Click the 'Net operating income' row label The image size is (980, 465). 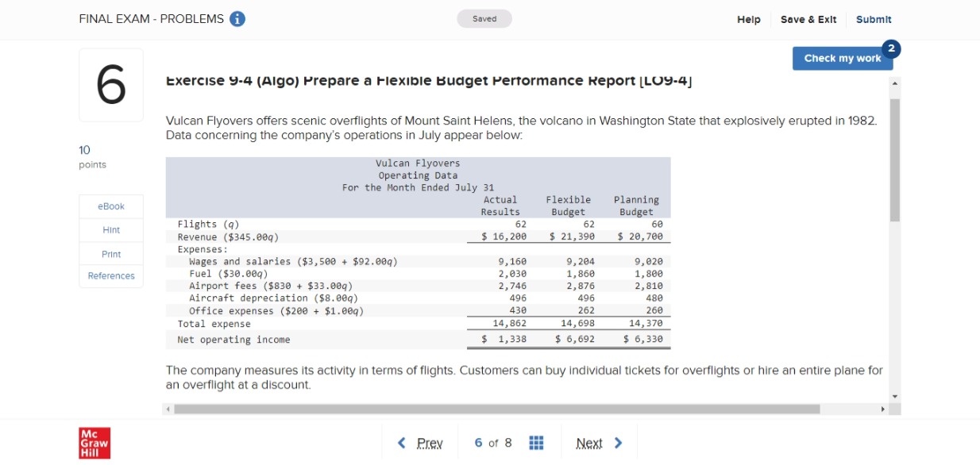click(233, 340)
